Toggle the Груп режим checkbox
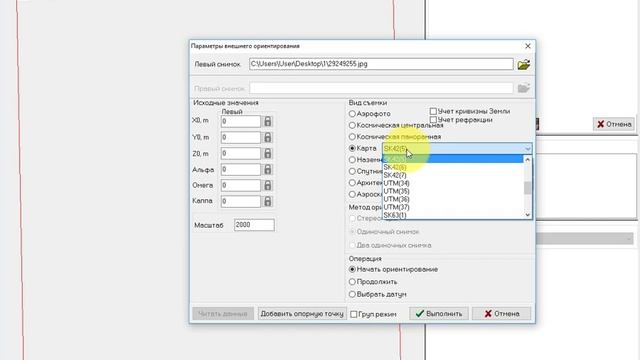The image size is (640, 360). click(354, 314)
